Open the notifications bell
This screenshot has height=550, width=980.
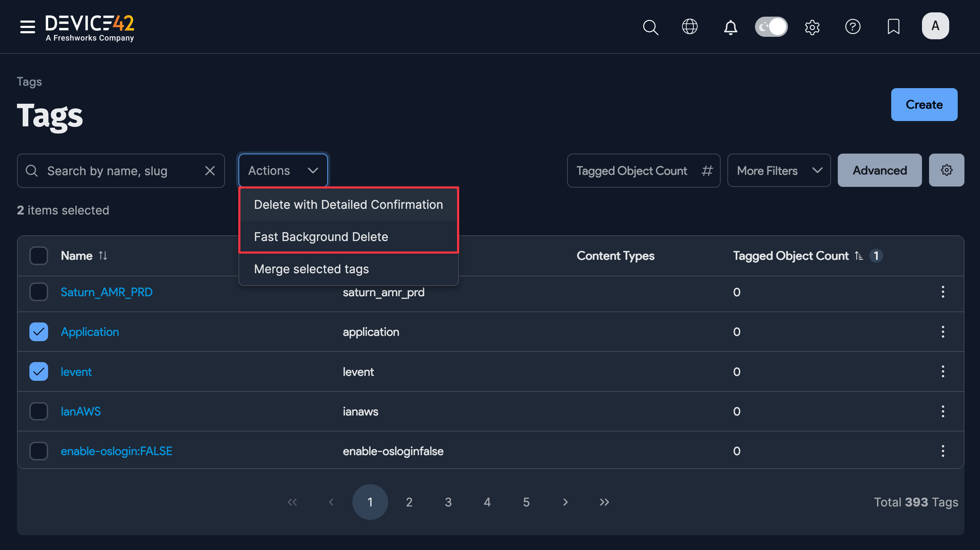coord(730,27)
